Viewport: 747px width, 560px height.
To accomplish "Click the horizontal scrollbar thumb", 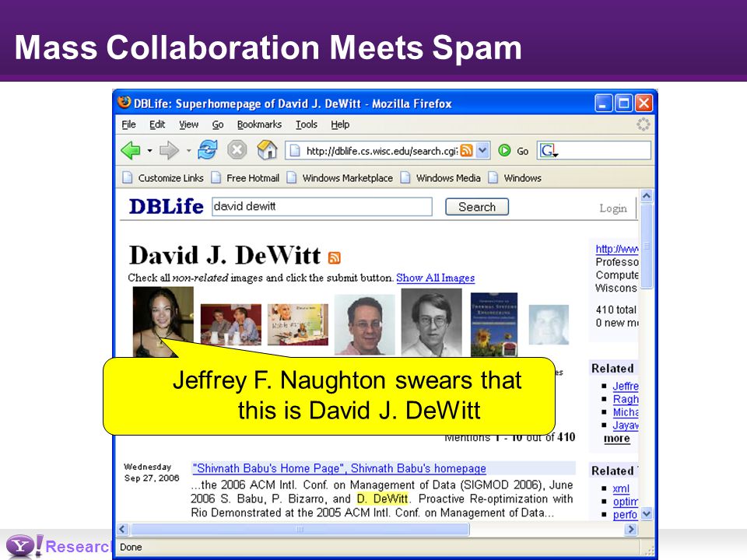I will click(300, 529).
